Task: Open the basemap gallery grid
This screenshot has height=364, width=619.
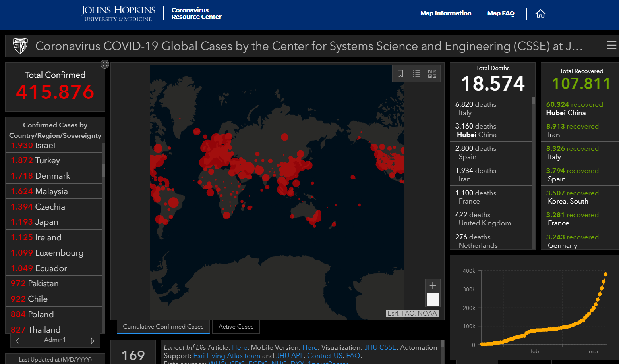Action: 432,73
